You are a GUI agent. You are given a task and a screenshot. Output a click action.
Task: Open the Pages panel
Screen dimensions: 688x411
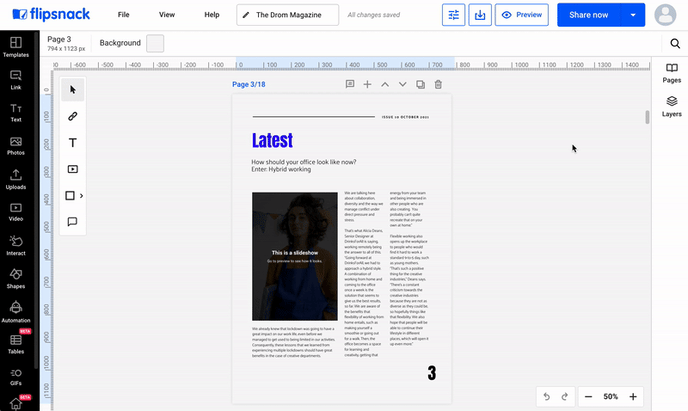click(x=672, y=73)
